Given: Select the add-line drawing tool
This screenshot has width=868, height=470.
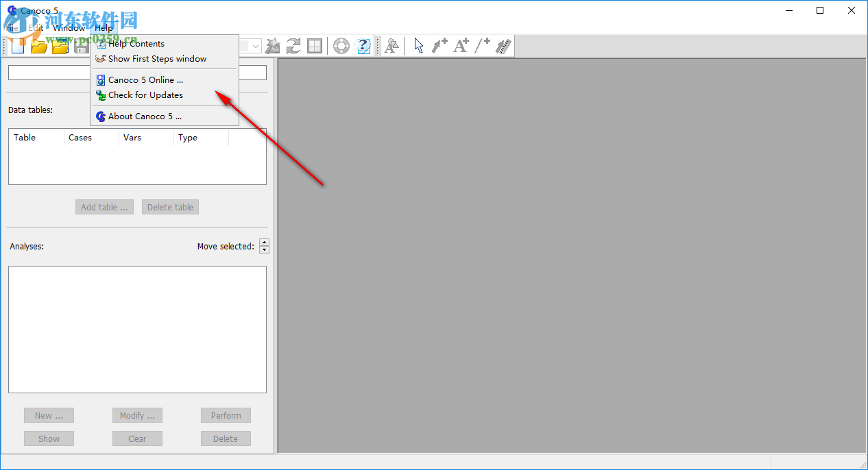Looking at the screenshot, I should point(483,46).
